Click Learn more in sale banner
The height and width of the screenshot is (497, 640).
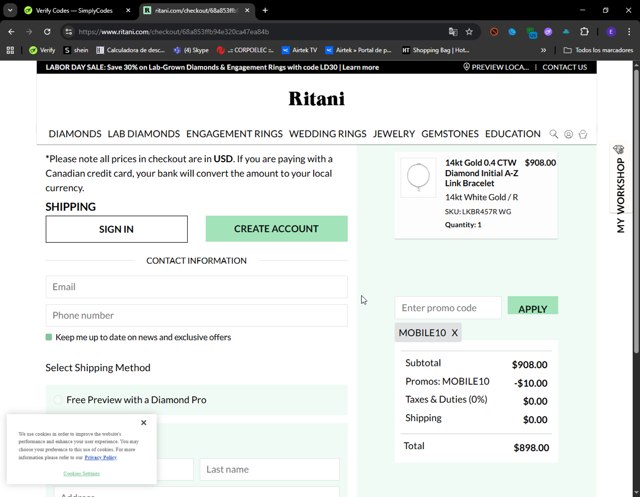tap(360, 67)
